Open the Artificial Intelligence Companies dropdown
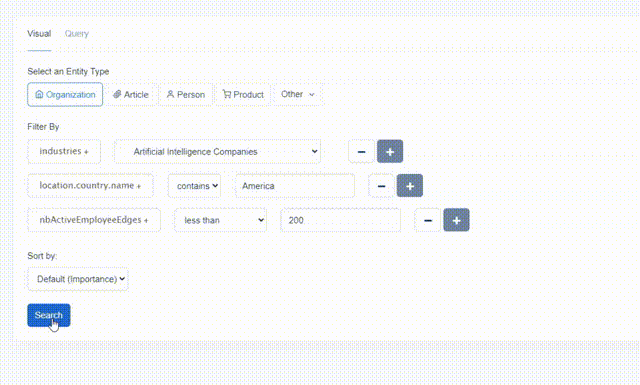 click(218, 151)
